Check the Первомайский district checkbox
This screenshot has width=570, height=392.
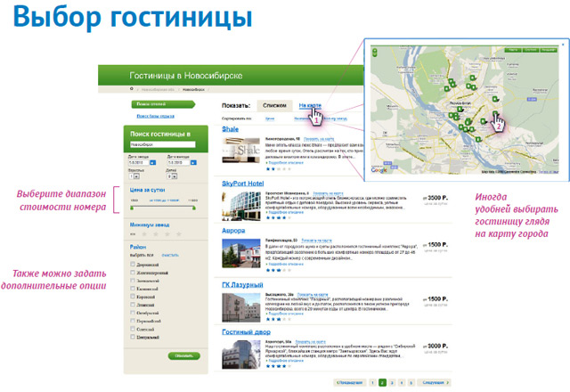click(x=133, y=321)
